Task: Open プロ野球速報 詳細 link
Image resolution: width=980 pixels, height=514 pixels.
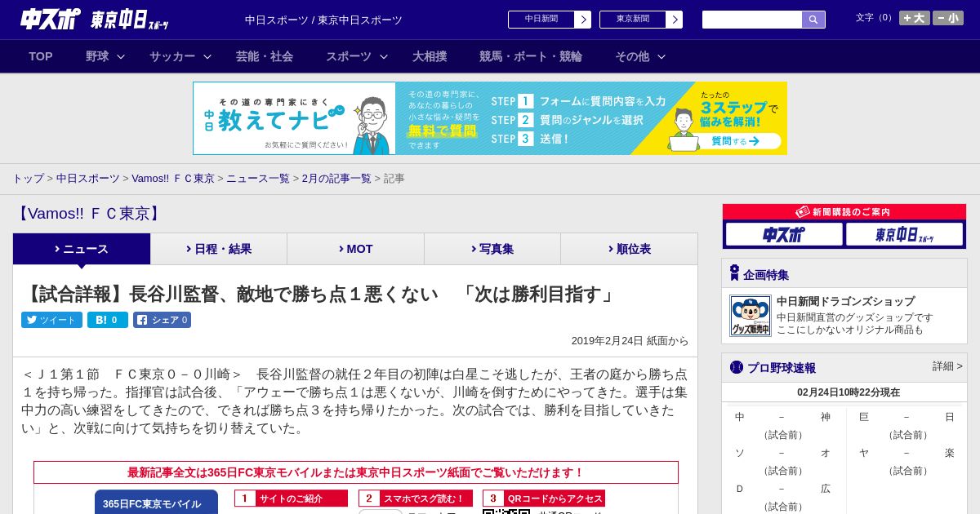Action: [947, 366]
